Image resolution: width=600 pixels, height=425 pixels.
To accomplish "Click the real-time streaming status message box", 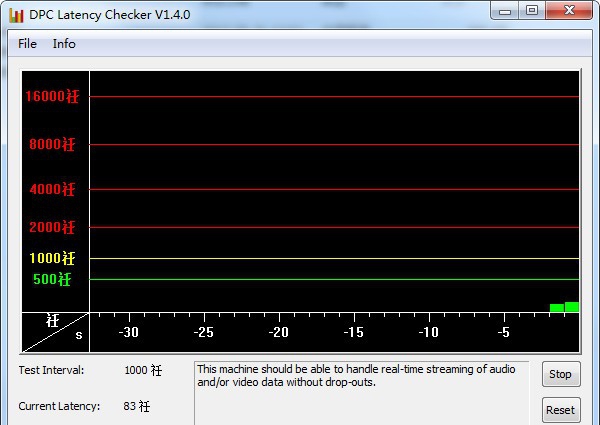I will [362, 393].
